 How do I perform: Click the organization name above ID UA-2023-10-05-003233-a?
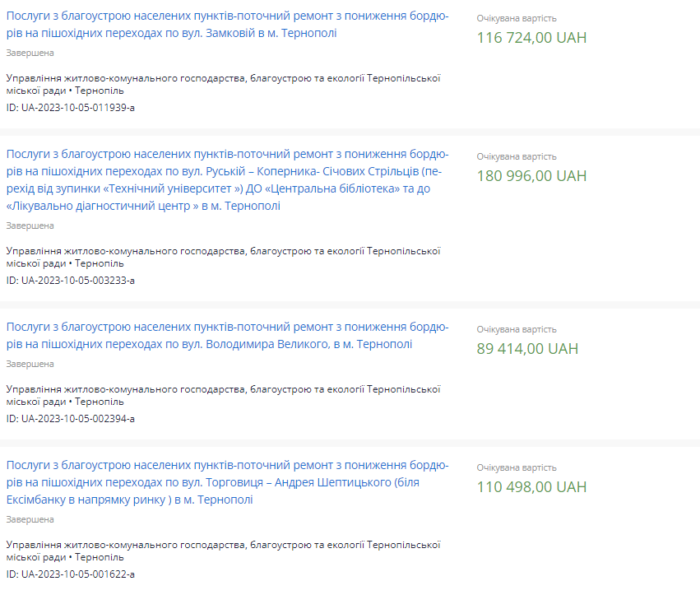click(x=223, y=257)
